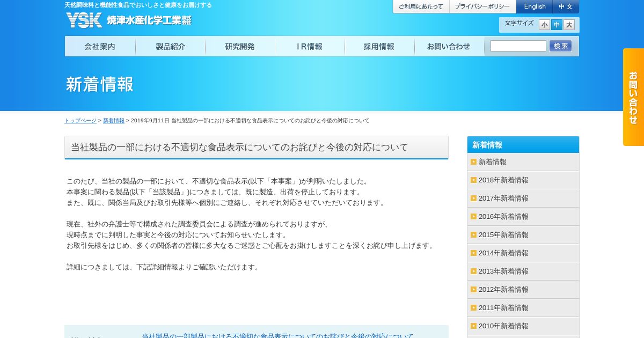Select medium font size 中

click(x=557, y=25)
